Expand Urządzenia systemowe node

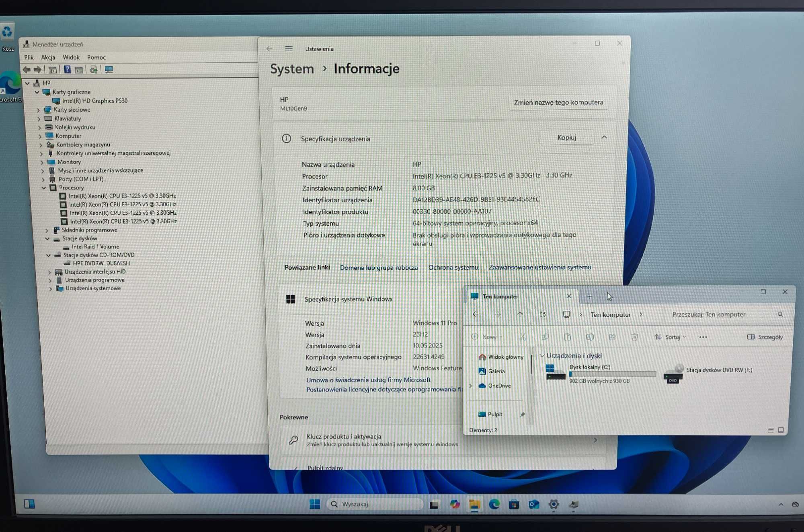click(50, 289)
